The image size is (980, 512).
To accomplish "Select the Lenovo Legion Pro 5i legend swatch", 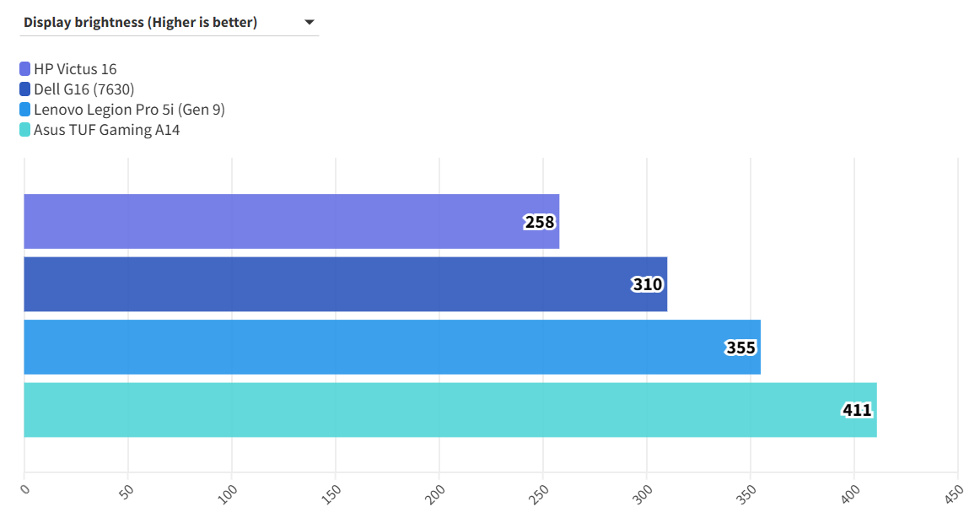I will pyautogui.click(x=25, y=110).
